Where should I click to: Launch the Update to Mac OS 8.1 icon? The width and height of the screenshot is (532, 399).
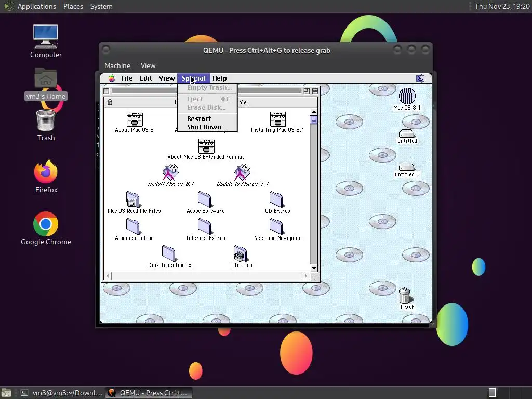coord(242,172)
